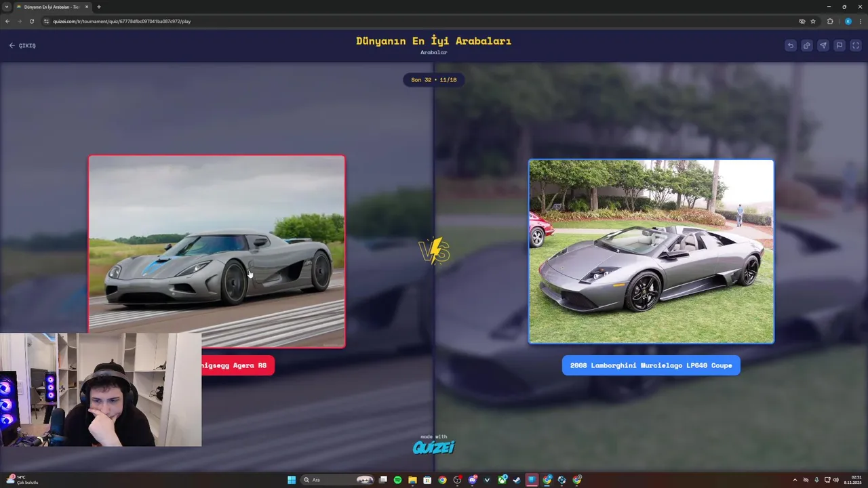Image resolution: width=868 pixels, height=488 pixels.
Task: Click the volume speaker icon in tray
Action: pos(835,480)
